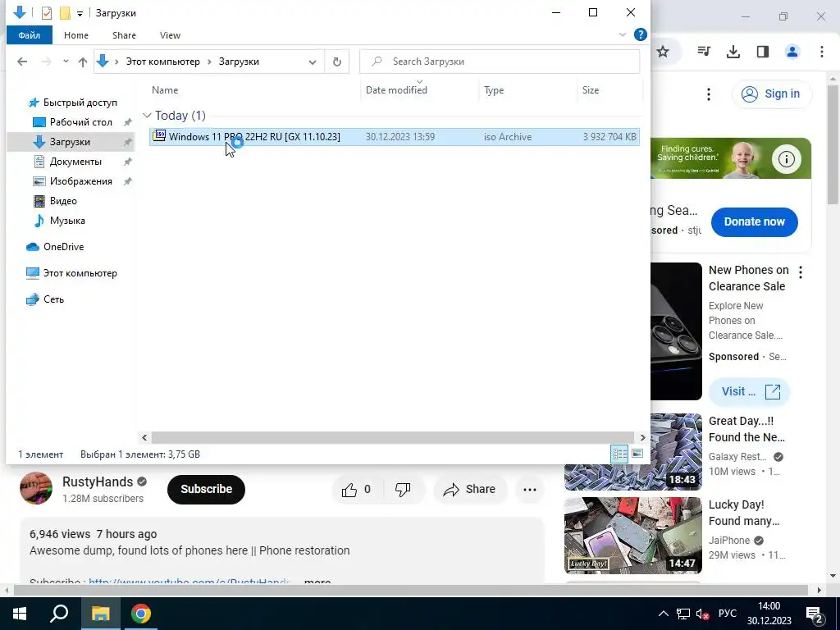Screen dimensions: 840x630
Task: Click the Donate now button
Action: 755,221
